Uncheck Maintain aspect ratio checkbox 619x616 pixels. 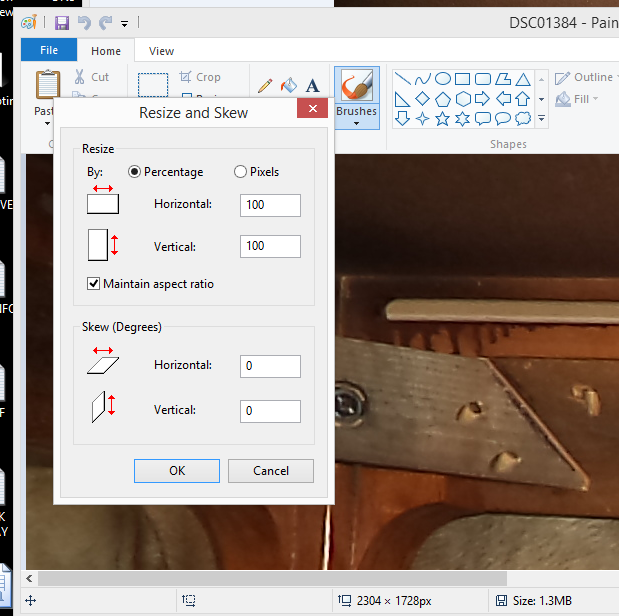[93, 284]
